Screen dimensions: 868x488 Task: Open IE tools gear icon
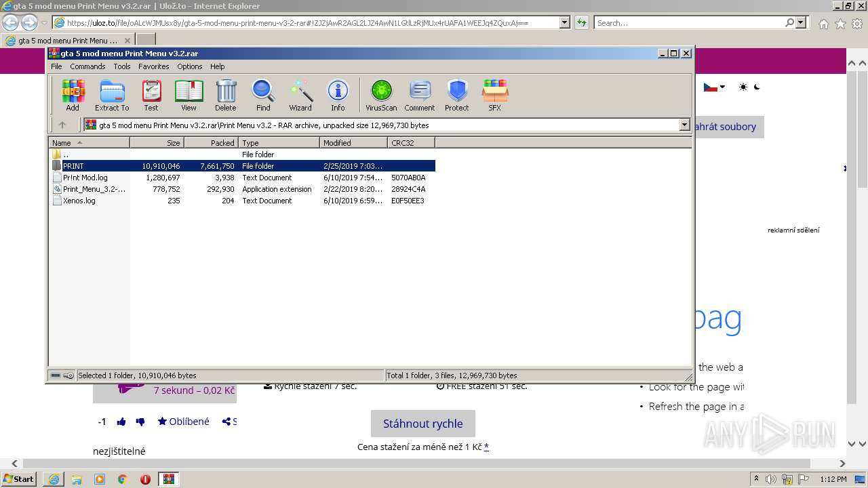point(857,24)
